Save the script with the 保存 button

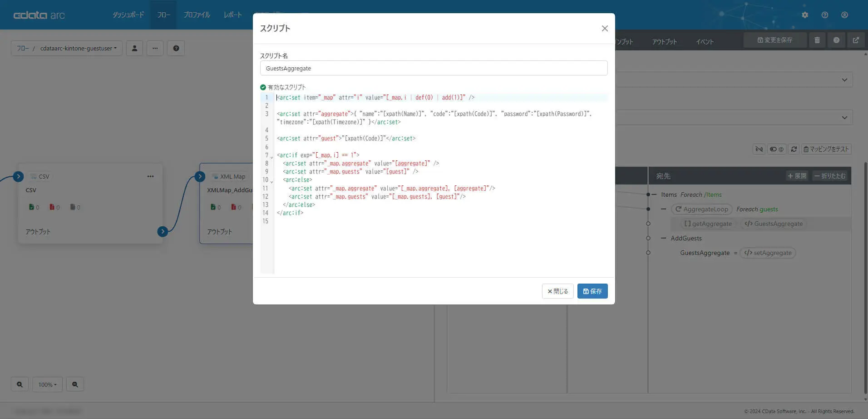click(x=592, y=291)
